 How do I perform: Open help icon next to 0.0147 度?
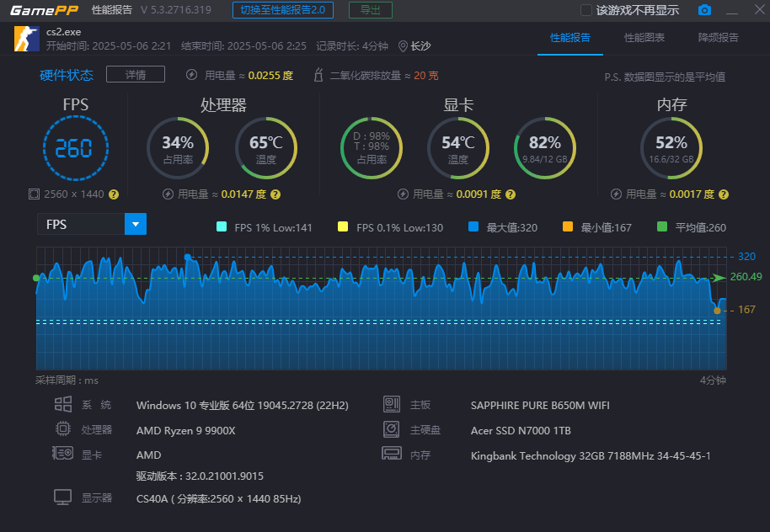click(x=275, y=194)
